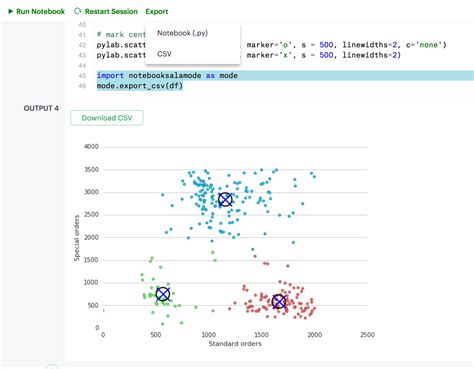Click the "Special orders" axis label
This screenshot has height=369, width=474.
pyautogui.click(x=77, y=238)
